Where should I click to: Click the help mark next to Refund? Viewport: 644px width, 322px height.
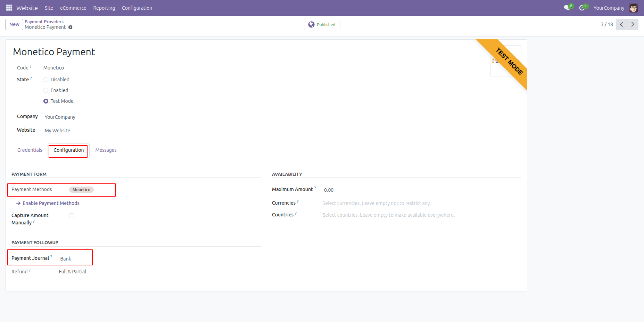(x=30, y=270)
